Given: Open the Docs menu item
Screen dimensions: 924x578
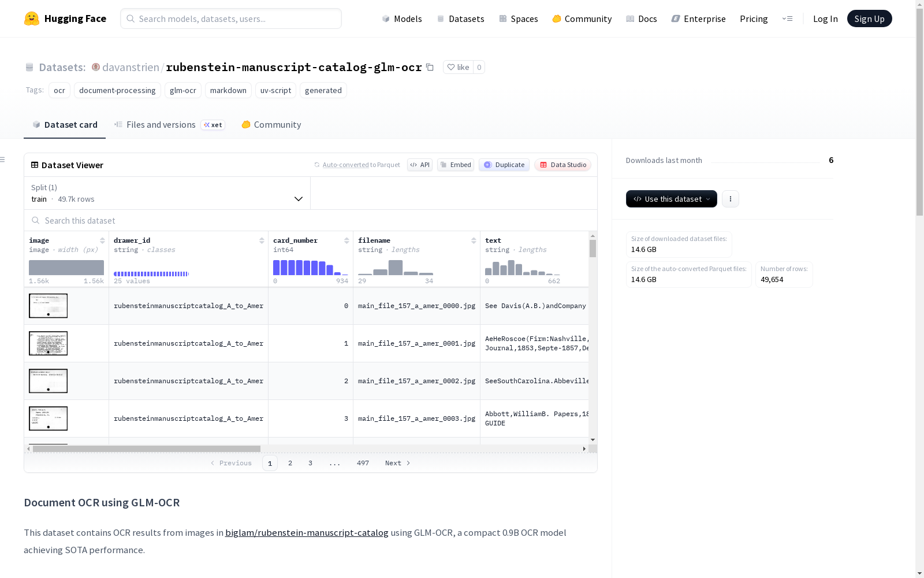Looking at the screenshot, I should click(x=641, y=18).
